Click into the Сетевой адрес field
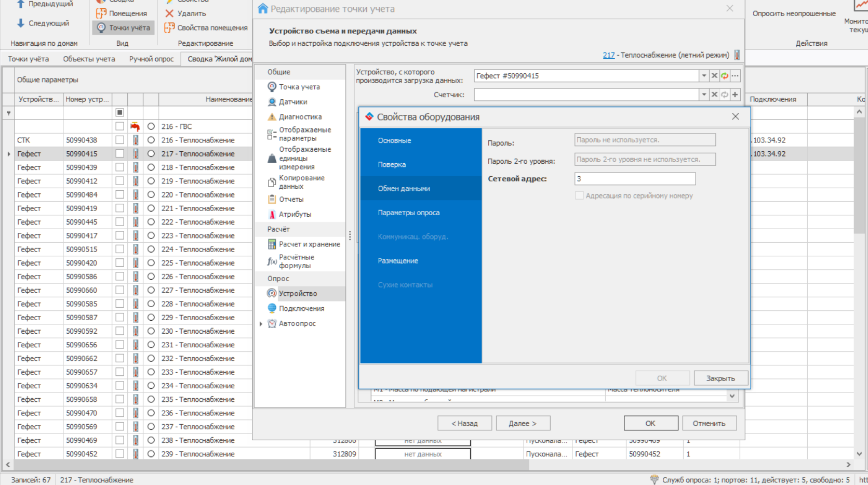Viewport: 868px width, 485px height. pyautogui.click(x=634, y=179)
